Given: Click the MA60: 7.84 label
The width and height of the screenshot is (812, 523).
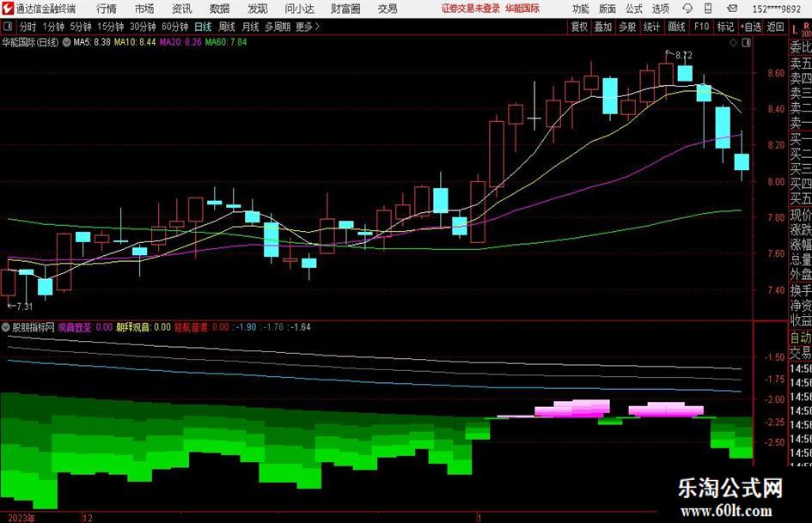Looking at the screenshot, I should point(226,42).
